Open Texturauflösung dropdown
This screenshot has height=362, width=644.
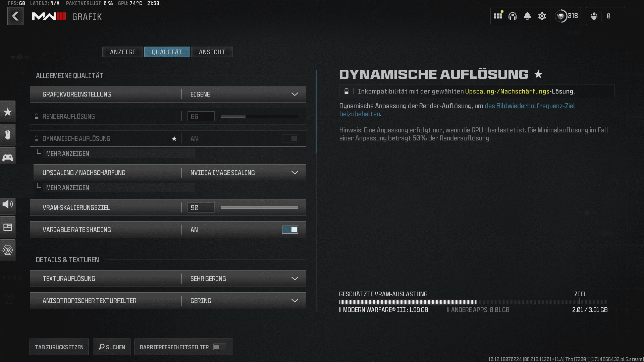244,279
